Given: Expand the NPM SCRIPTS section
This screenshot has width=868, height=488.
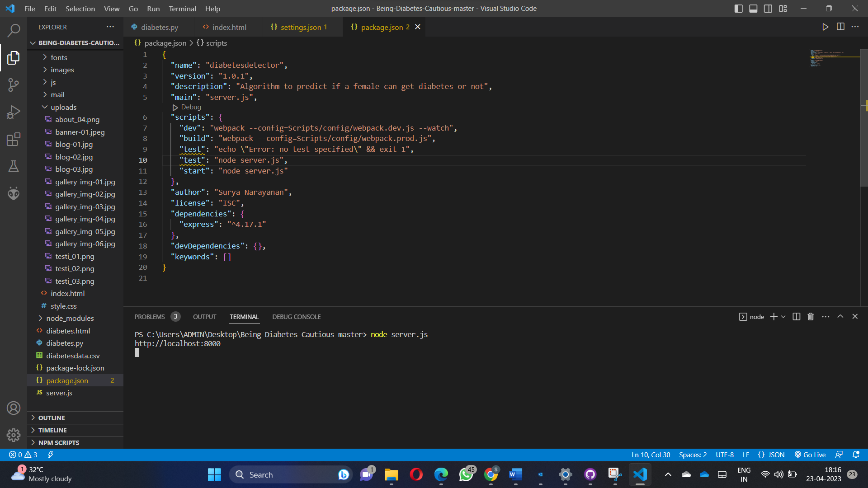Looking at the screenshot, I should 59,443.
